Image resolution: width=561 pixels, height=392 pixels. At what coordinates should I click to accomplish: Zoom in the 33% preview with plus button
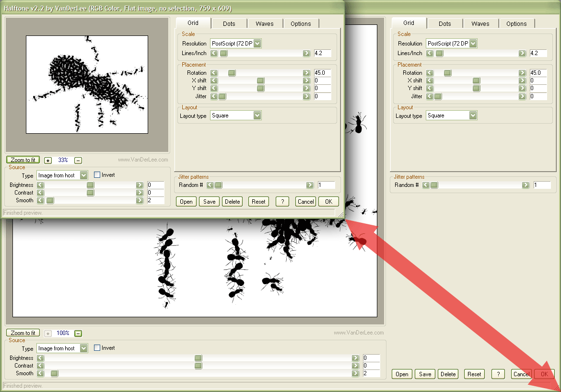click(x=48, y=161)
